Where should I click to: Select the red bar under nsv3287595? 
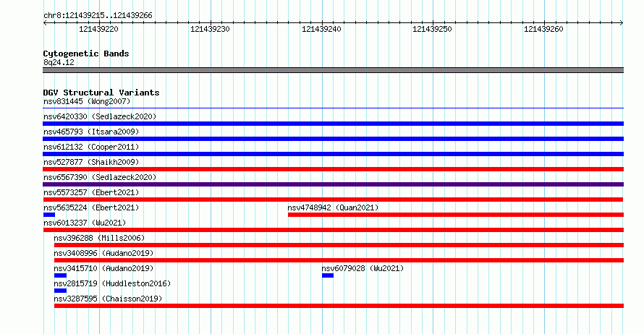click(x=339, y=306)
